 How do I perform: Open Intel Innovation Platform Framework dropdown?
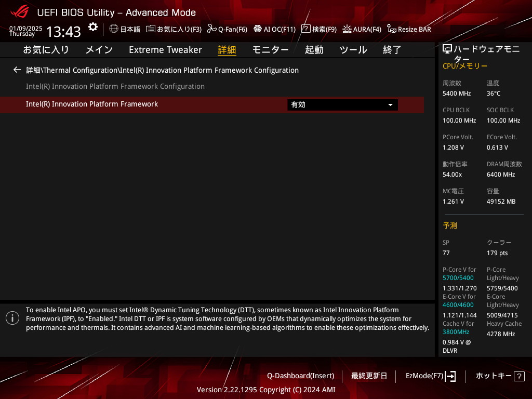342,105
